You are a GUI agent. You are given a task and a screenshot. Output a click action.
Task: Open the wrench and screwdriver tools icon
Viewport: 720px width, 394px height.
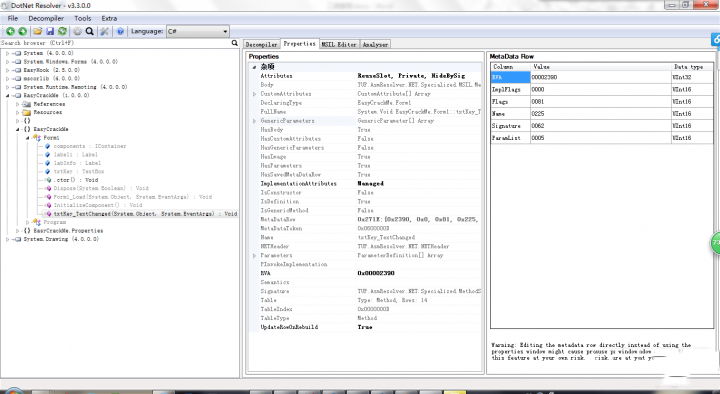105,31
